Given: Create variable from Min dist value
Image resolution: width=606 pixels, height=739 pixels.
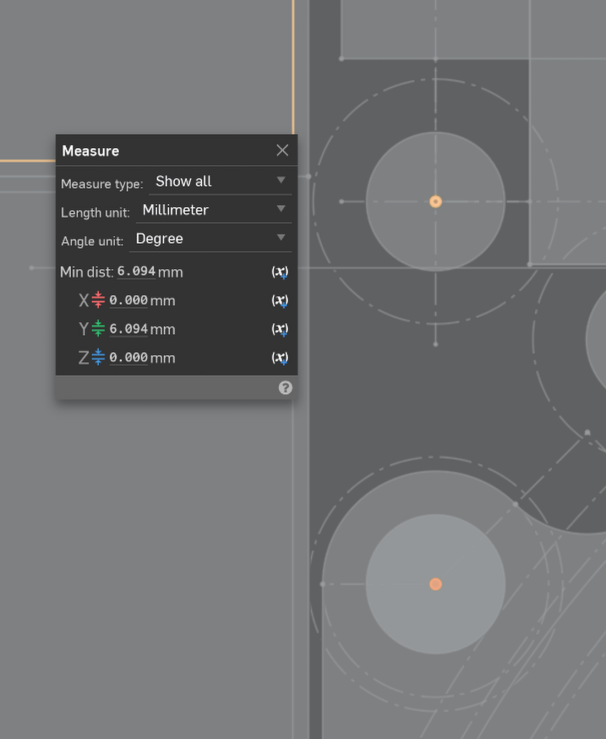Looking at the screenshot, I should point(280,272).
